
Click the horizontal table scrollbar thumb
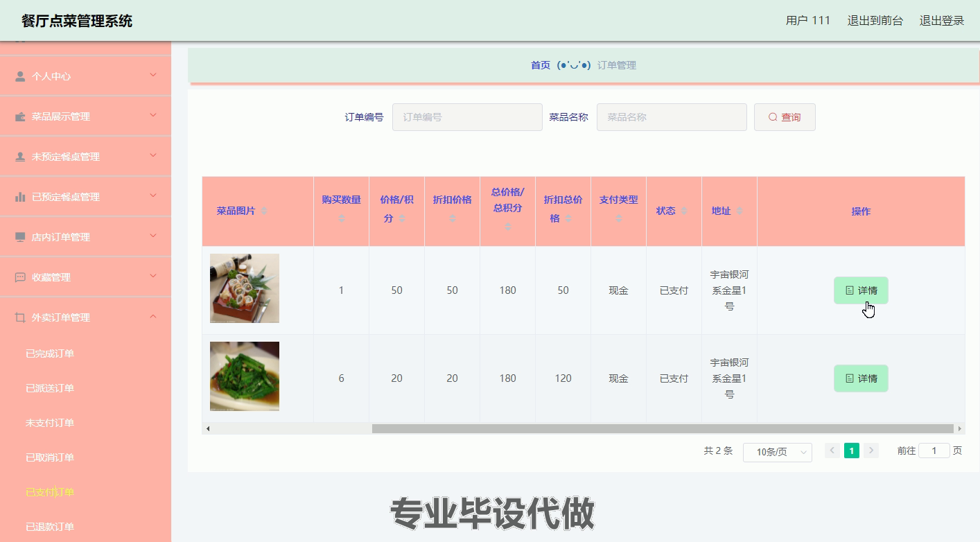click(x=663, y=428)
